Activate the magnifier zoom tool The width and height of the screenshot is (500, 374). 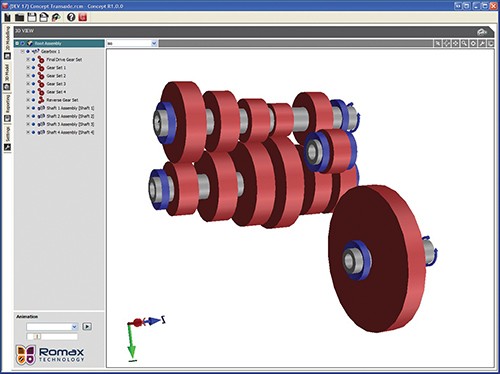464,43
